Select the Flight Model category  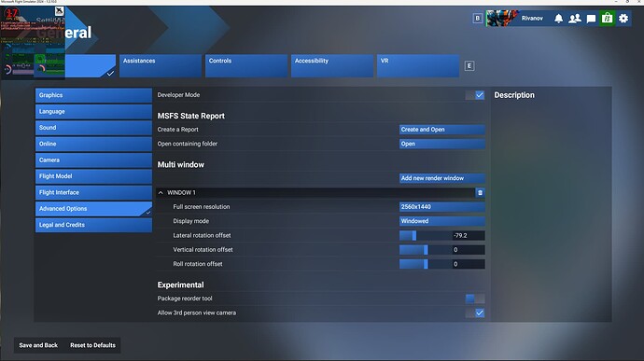click(93, 176)
